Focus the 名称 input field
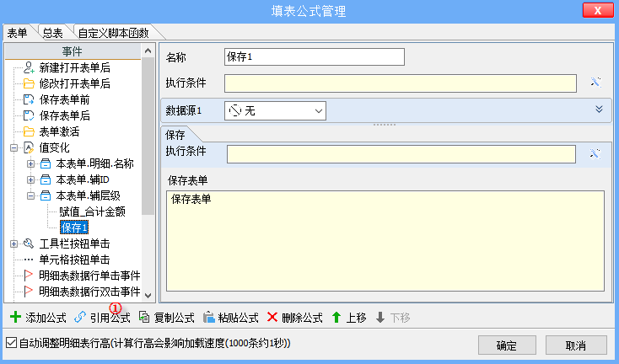The width and height of the screenshot is (619, 364). 315,56
